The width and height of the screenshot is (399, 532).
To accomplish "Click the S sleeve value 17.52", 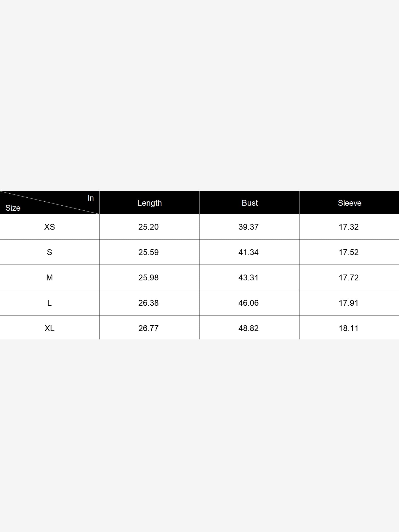I will click(349, 252).
